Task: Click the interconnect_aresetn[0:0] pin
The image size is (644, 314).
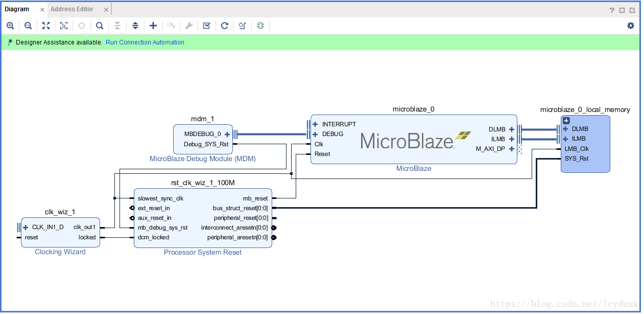Action: coord(234,228)
